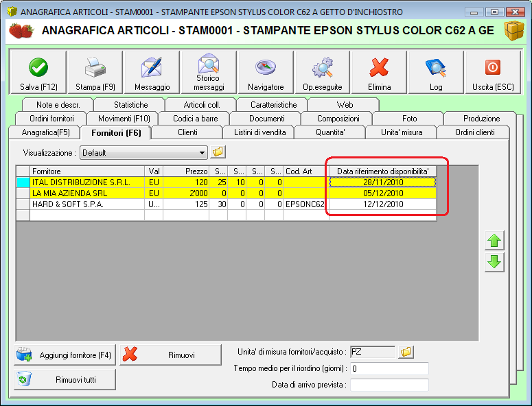
Task: Select the Web tab
Action: click(x=345, y=105)
